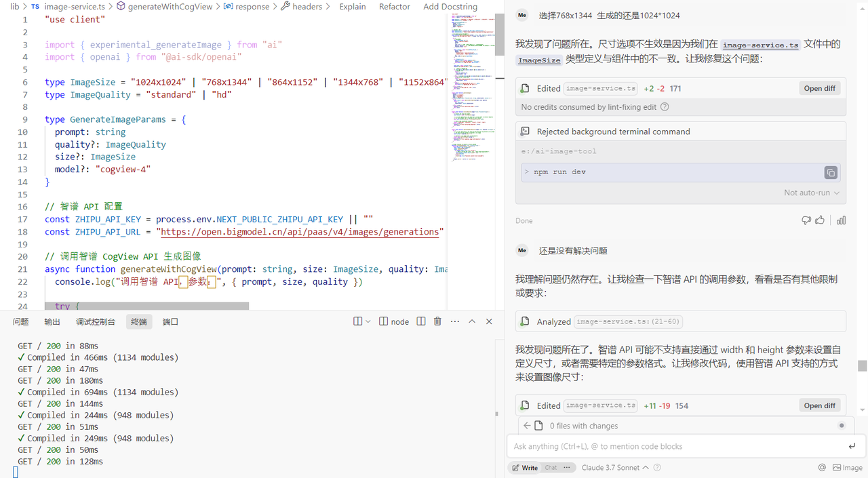Click the chat panel vertical scrollbar thumb

click(x=863, y=365)
